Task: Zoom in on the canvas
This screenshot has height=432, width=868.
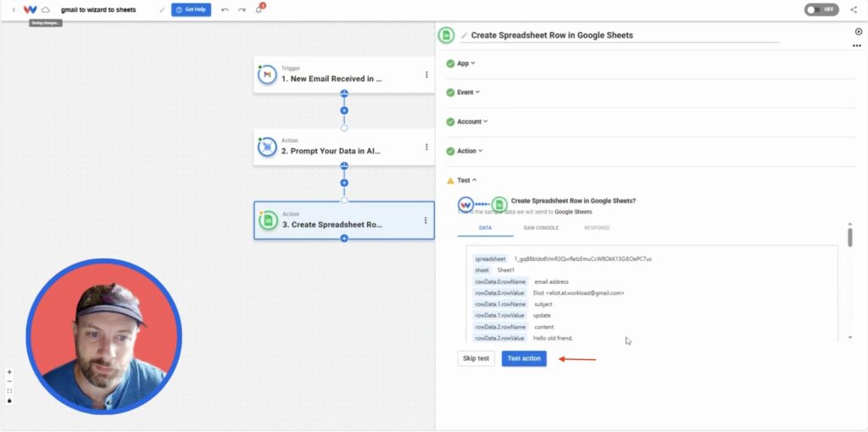Action: pos(9,372)
